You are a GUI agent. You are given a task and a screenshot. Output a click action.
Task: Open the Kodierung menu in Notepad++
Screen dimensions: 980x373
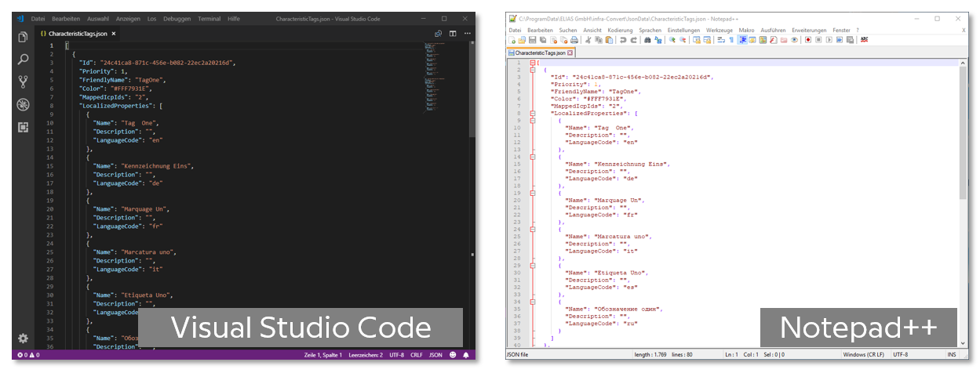pyautogui.click(x=619, y=30)
